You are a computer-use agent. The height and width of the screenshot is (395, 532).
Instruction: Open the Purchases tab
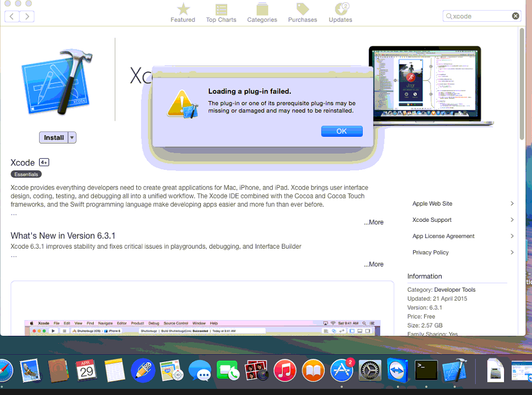tap(303, 13)
